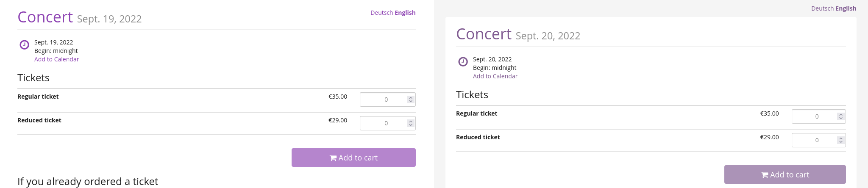The image size is (868, 188).
Task: Select English on the Sept. 19 page
Action: pos(405,13)
